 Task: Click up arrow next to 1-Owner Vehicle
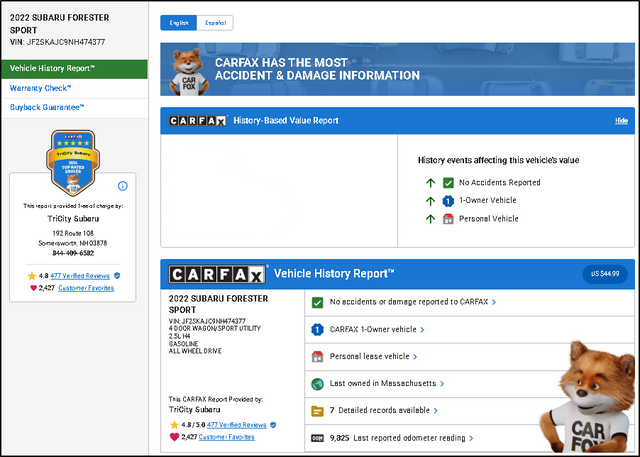point(430,201)
